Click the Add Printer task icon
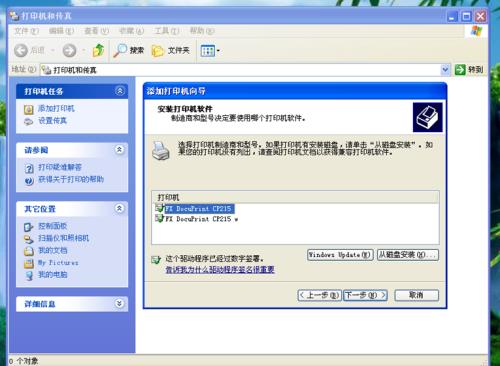Viewport: 500px width, 366px height. click(29, 109)
